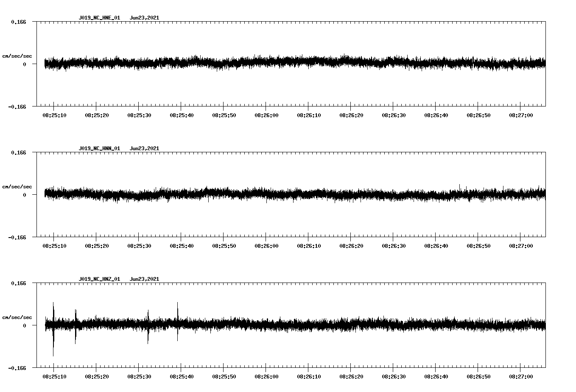The height and width of the screenshot is (392, 576).
Task: Click the 08:25:30 time label under HNZ plot
Action: (x=139, y=377)
